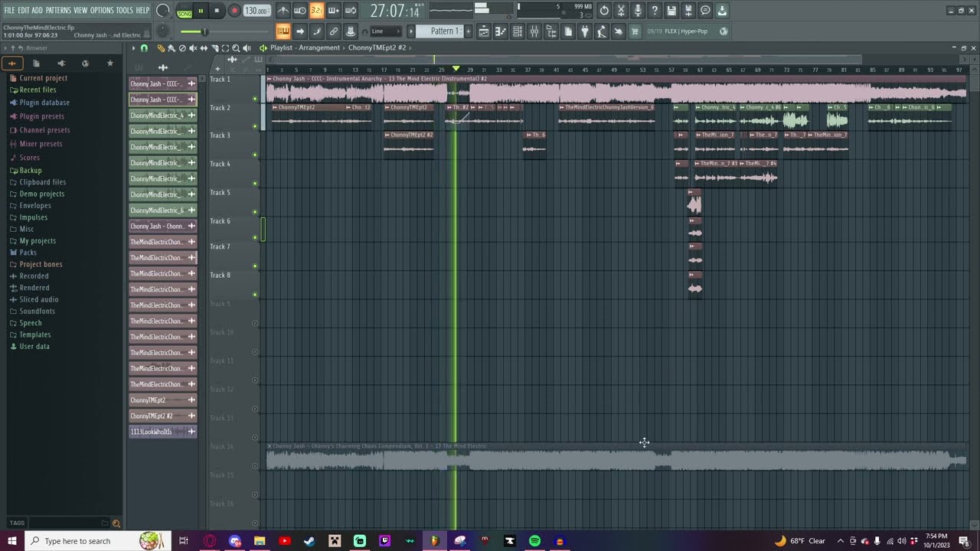Toggle the 3-2-1 countdown before recording
This screenshot has height=551, width=980.
[317, 11]
